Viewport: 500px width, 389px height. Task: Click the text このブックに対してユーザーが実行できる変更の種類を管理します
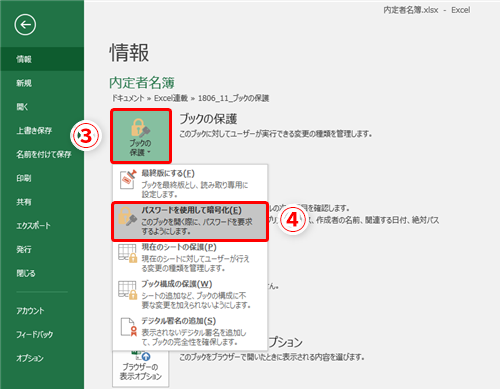276,134
